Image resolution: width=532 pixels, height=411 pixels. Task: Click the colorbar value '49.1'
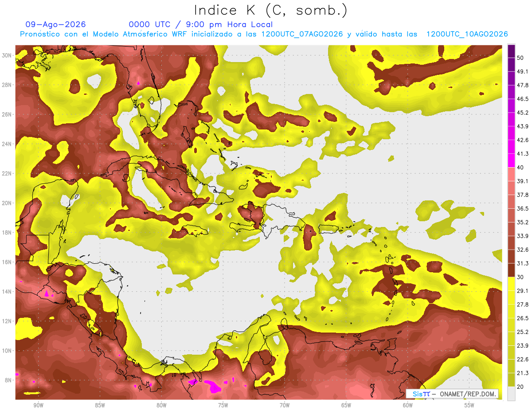click(523, 72)
